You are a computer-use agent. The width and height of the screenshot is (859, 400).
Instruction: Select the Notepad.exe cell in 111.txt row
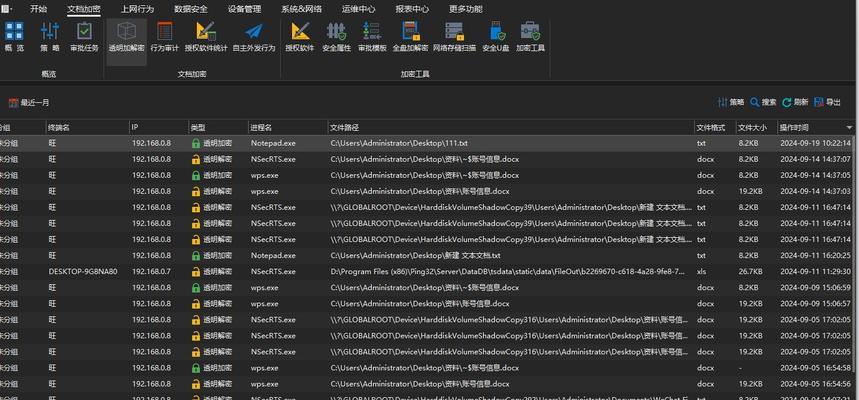[x=273, y=144]
